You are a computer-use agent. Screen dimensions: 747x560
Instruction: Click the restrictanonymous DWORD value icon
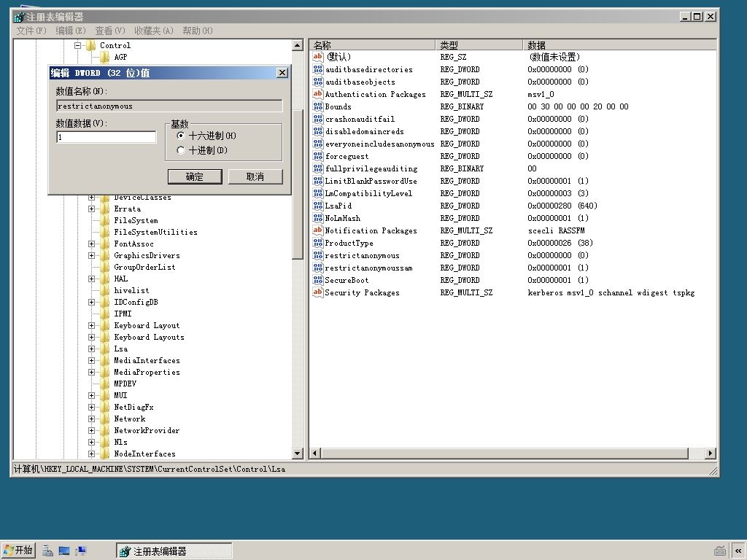point(318,255)
